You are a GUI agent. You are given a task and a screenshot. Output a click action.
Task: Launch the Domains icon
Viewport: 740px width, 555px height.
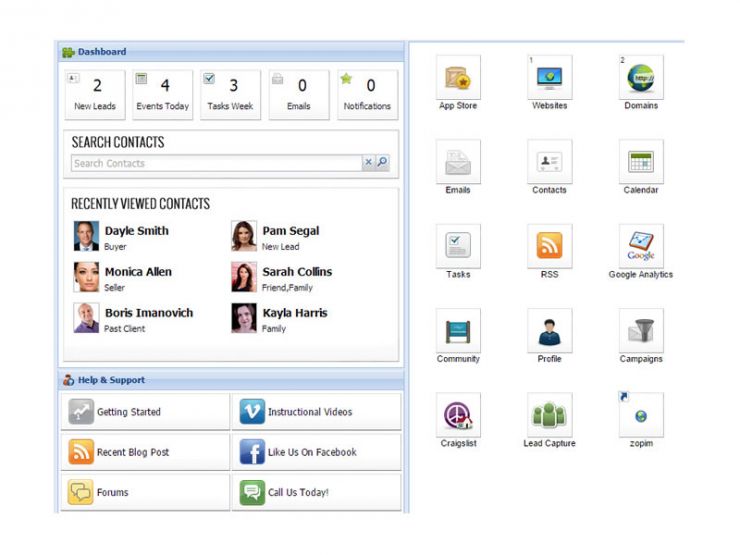641,78
